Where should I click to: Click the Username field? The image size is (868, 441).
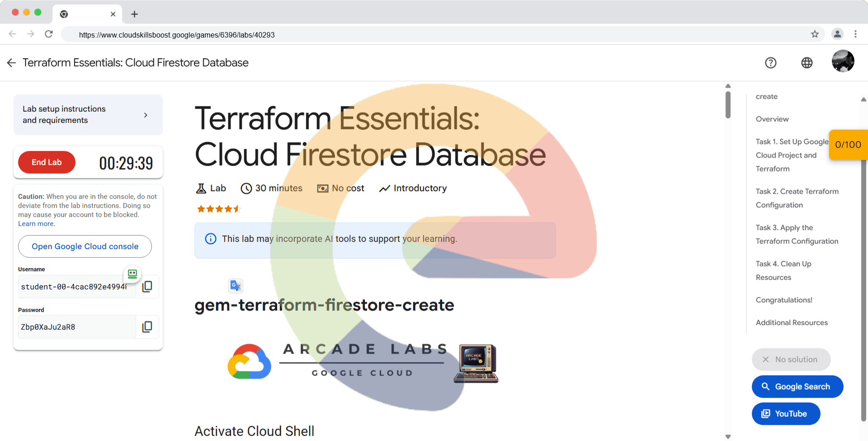click(x=77, y=287)
